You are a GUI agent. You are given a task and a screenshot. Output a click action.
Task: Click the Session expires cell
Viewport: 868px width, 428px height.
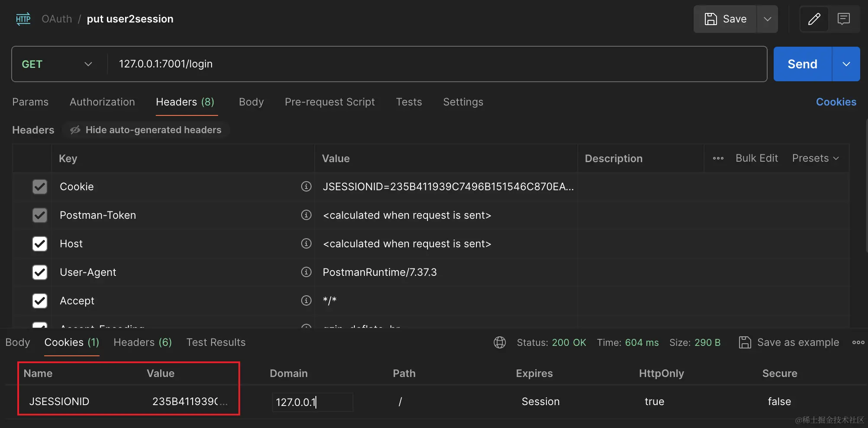pyautogui.click(x=540, y=402)
